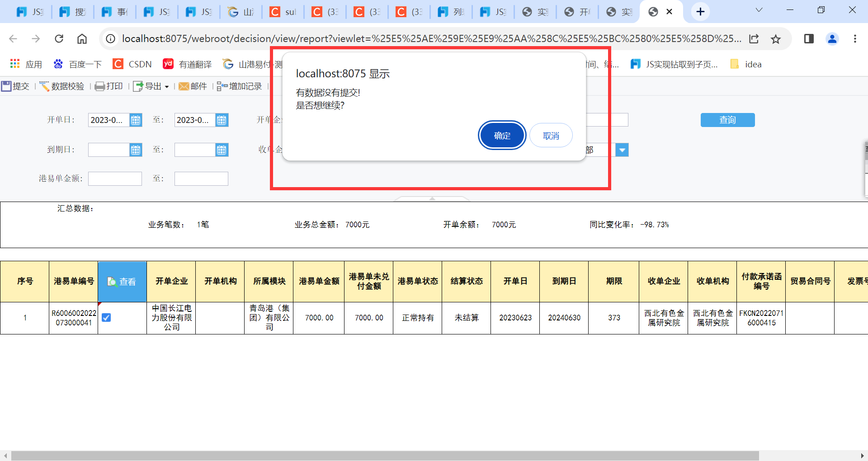This screenshot has width=868, height=461.
Task: Reload the page
Action: 59,39
